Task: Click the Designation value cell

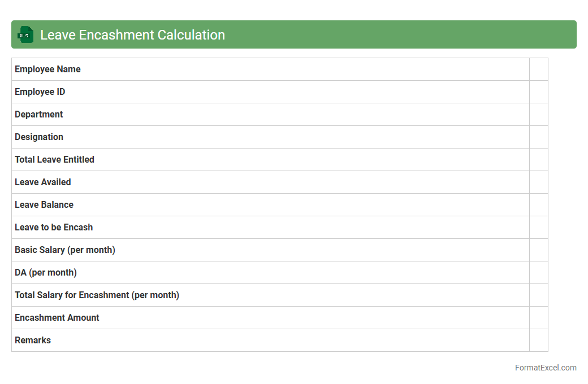Action: click(538, 137)
